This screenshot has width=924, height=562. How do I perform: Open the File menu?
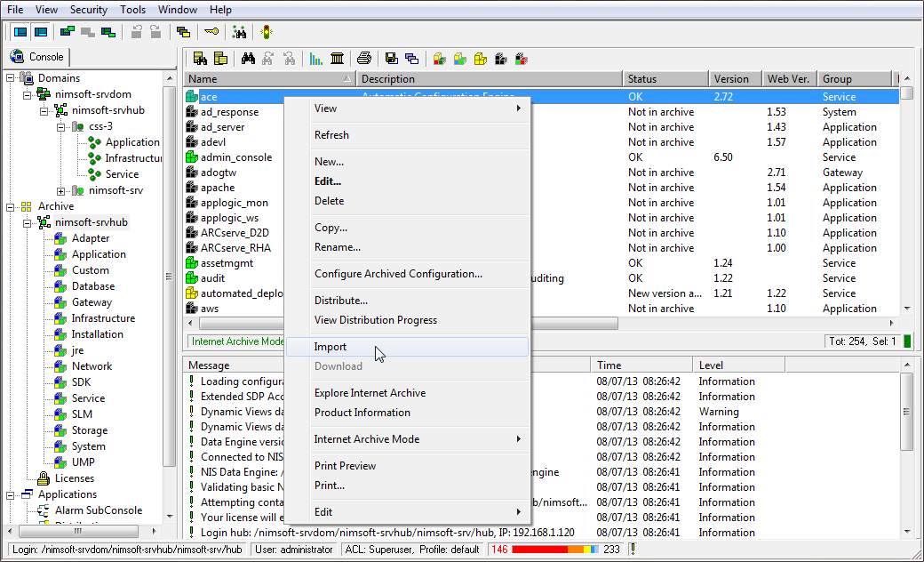click(x=15, y=10)
